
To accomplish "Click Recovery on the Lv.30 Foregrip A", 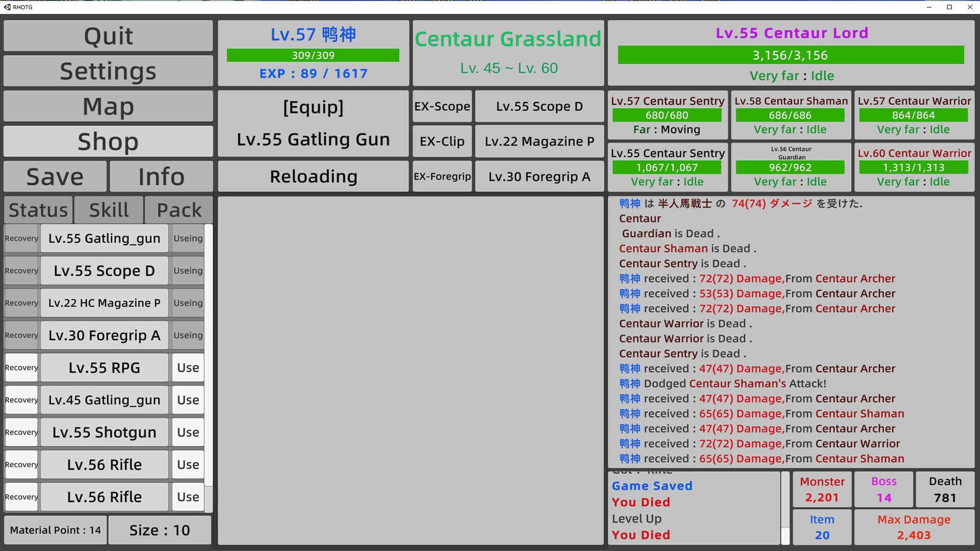I will click(x=21, y=335).
